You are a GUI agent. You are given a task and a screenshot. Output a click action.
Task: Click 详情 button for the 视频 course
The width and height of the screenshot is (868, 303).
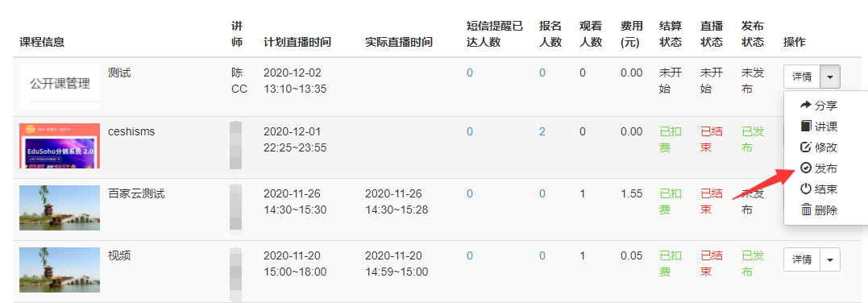tap(802, 259)
